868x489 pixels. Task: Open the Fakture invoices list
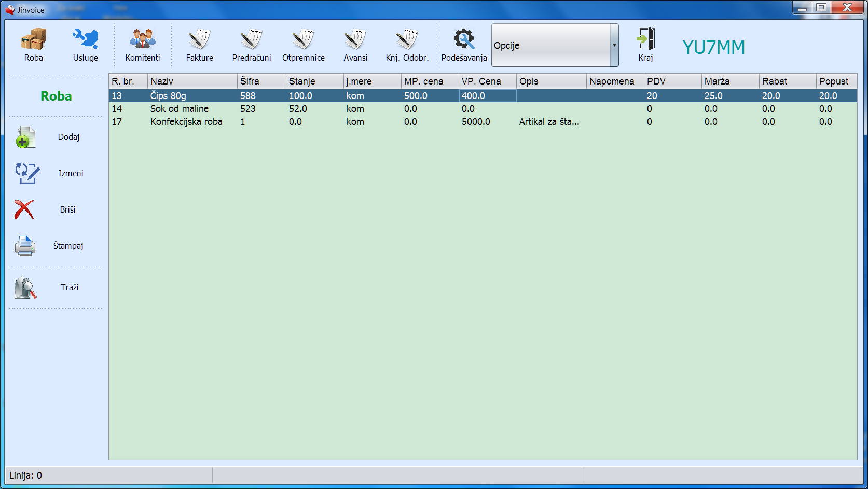point(200,45)
